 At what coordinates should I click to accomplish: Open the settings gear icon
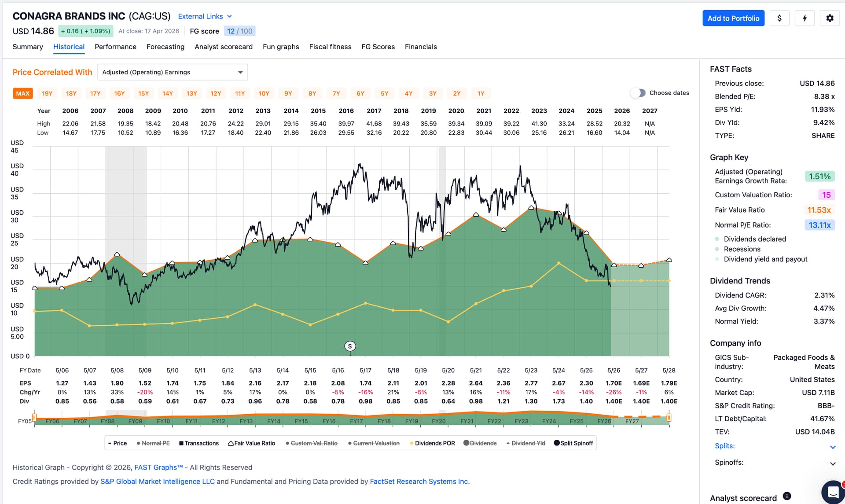click(x=830, y=18)
